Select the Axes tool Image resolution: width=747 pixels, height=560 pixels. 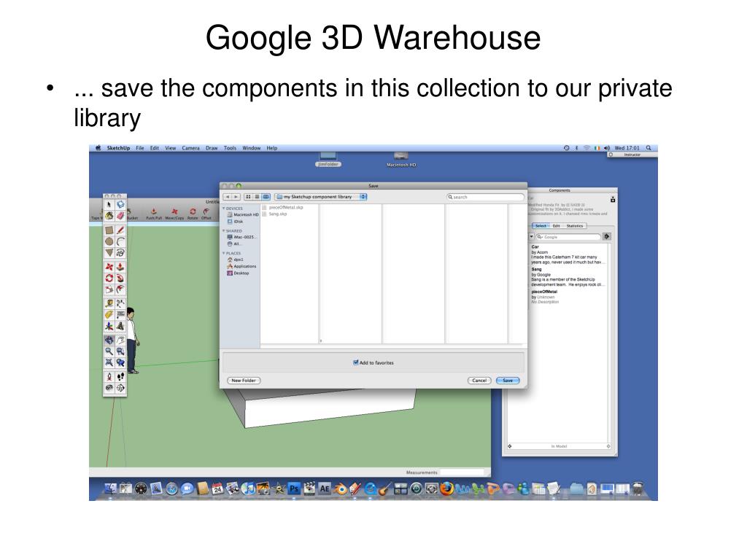(109, 326)
